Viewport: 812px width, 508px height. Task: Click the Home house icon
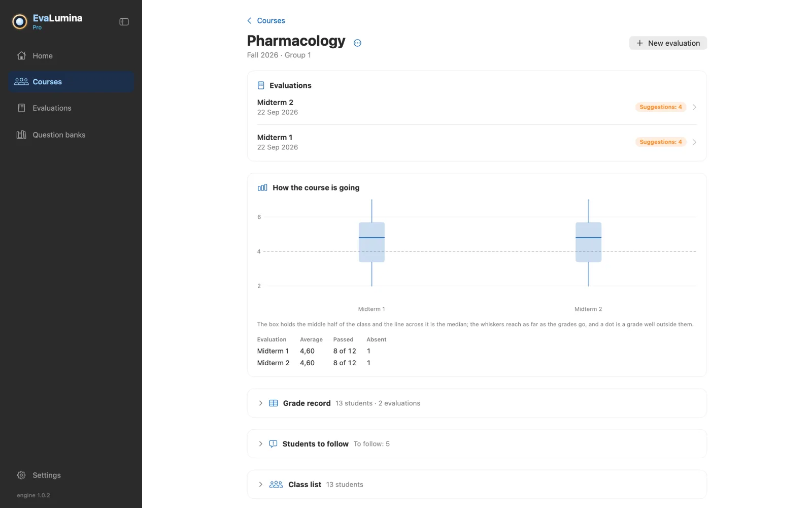pos(21,56)
